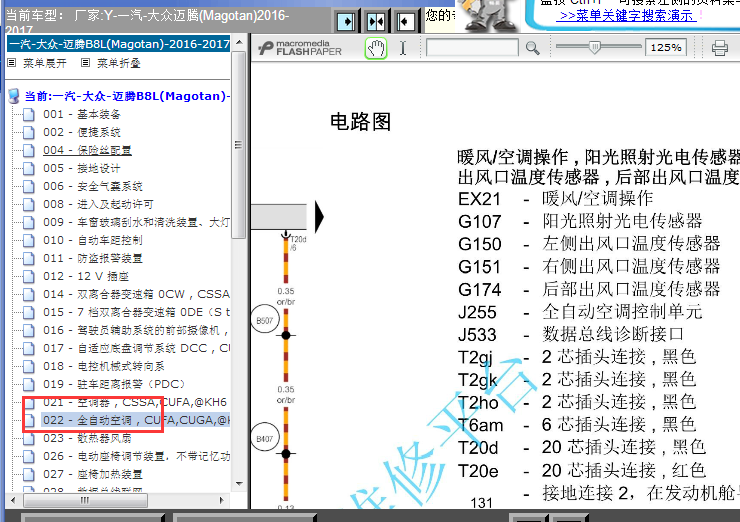
Task: Click 当前:一汽-大众-迈腾B8L root node
Action: 127,96
